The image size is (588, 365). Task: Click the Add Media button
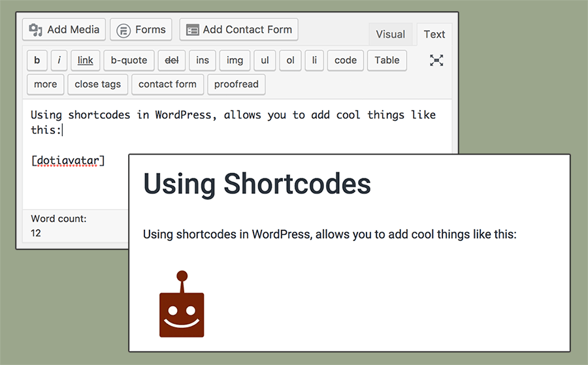tap(64, 29)
